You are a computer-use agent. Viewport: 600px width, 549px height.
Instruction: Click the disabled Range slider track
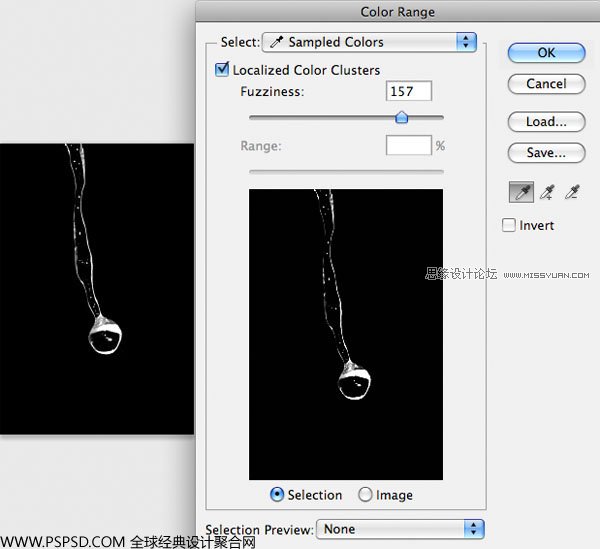tap(346, 172)
